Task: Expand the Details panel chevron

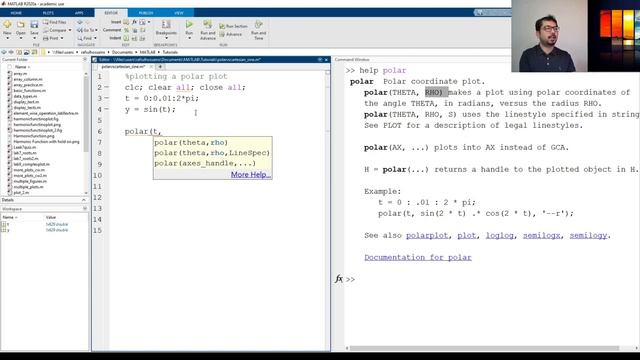Action: (84, 200)
